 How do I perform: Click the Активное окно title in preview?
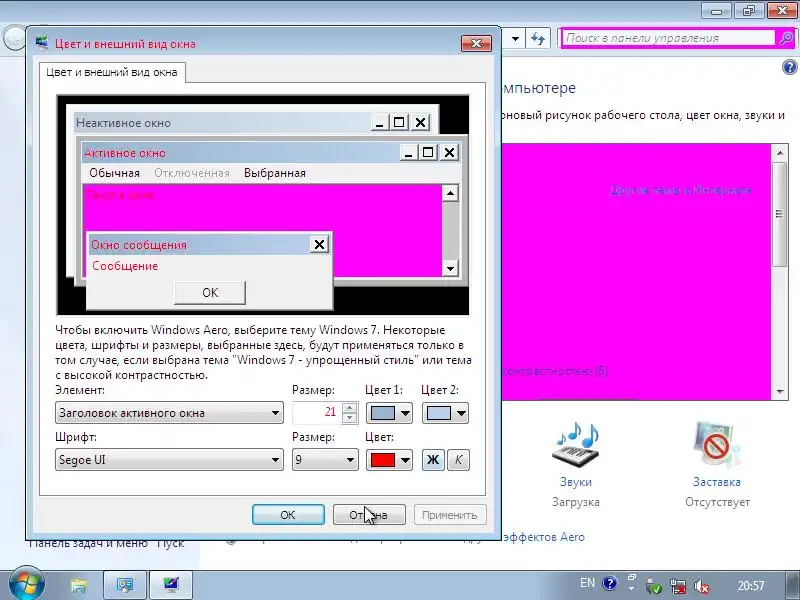pos(125,153)
